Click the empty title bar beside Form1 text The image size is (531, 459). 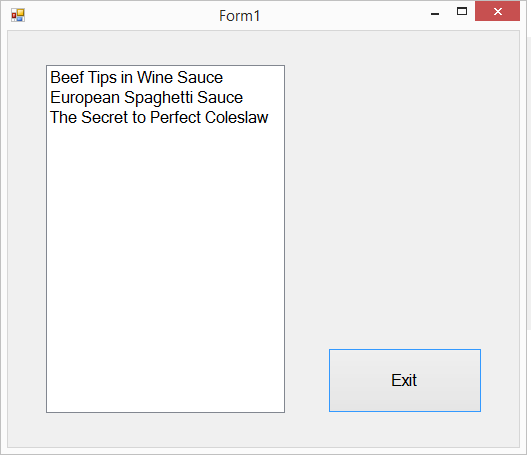point(339,15)
